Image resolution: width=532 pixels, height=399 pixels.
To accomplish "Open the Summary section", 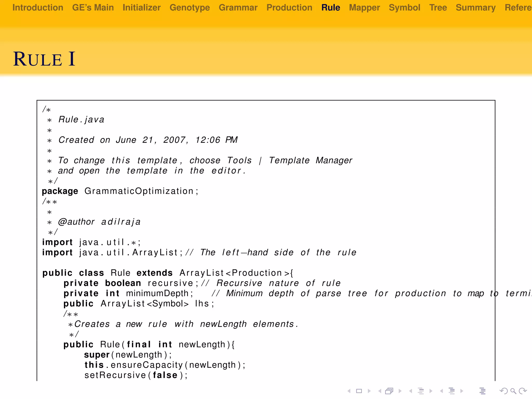I will 476,8.
